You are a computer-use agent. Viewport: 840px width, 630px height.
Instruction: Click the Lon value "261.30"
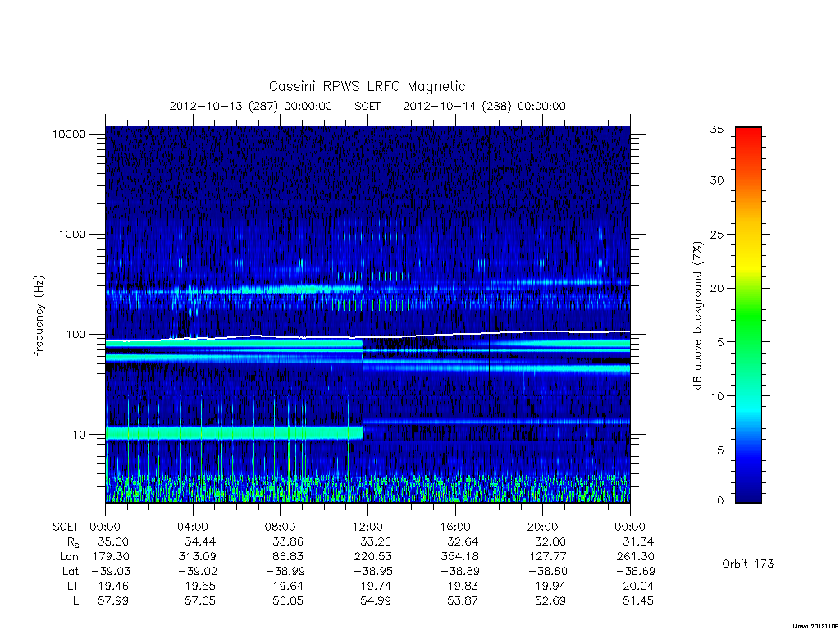[x=636, y=557]
